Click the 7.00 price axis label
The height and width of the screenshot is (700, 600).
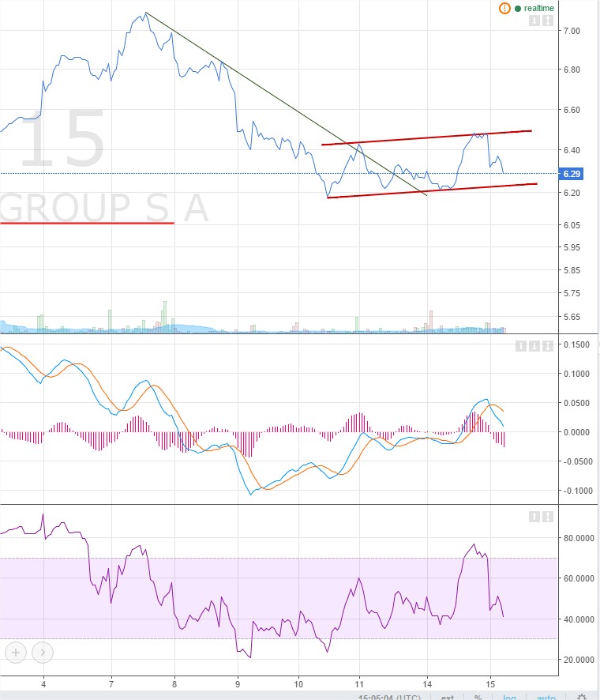(x=572, y=31)
